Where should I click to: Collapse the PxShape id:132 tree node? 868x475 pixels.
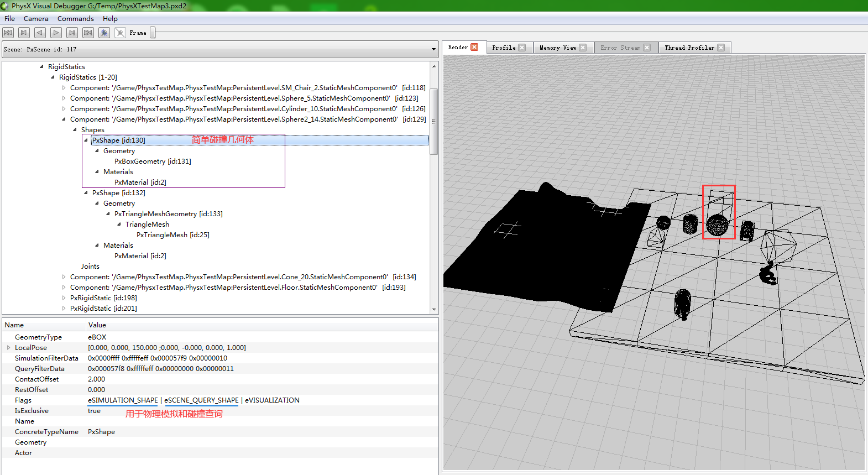pyautogui.click(x=86, y=193)
